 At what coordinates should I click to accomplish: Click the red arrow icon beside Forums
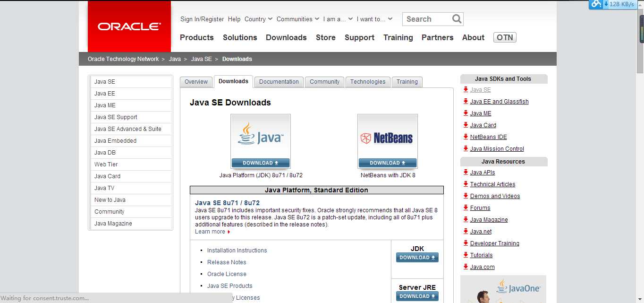466,208
